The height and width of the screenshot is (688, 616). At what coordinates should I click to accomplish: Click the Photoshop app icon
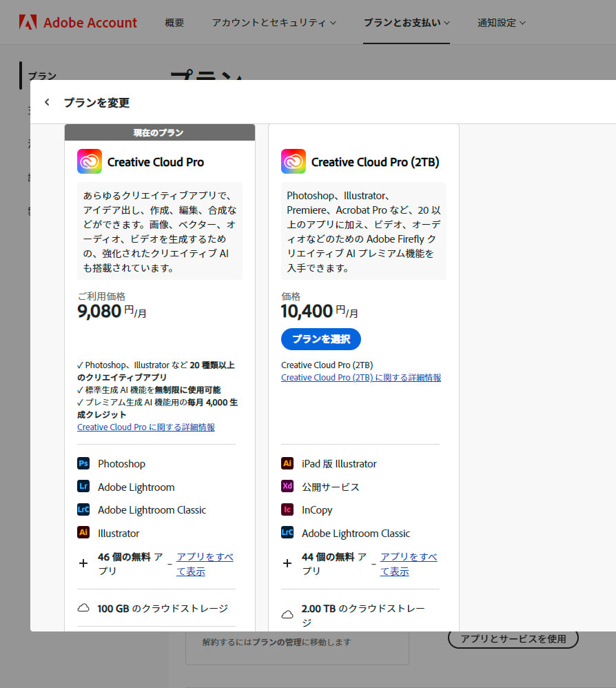pos(83,463)
